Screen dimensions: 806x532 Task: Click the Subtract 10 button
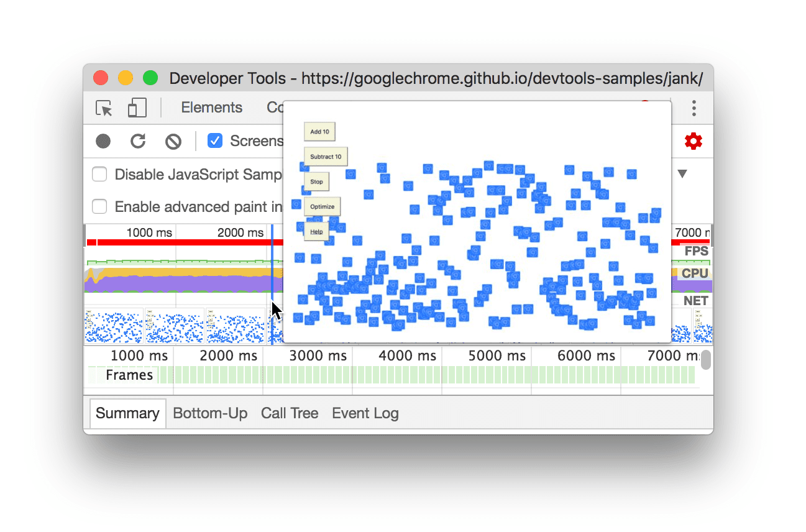tap(326, 157)
